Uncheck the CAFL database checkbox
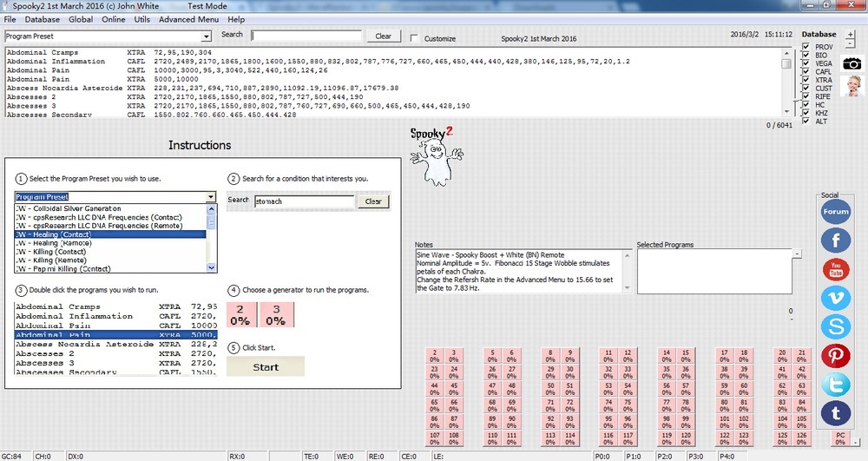Screen dimensions: 868x461 [x=806, y=71]
